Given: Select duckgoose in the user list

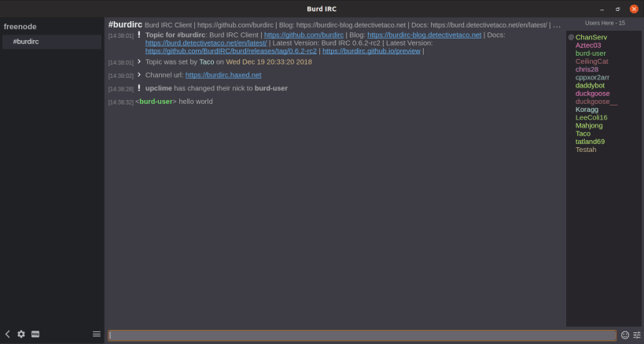Looking at the screenshot, I should tap(592, 94).
